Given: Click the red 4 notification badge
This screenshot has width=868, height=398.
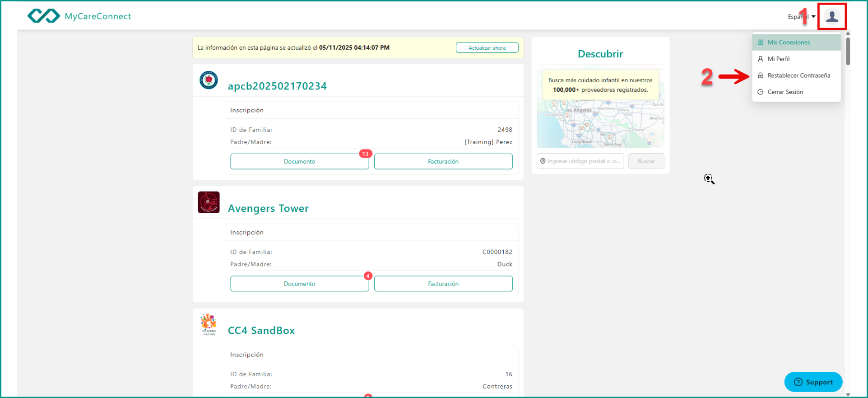Looking at the screenshot, I should point(368,276).
